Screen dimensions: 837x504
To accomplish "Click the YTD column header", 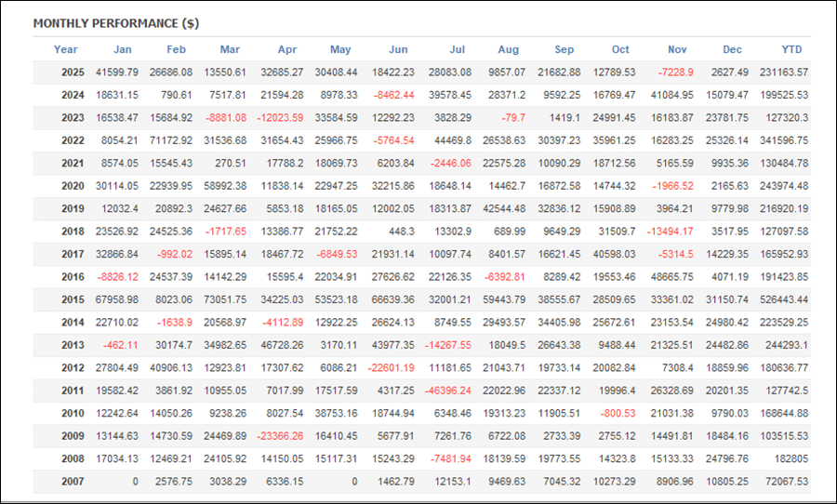I will point(791,50).
